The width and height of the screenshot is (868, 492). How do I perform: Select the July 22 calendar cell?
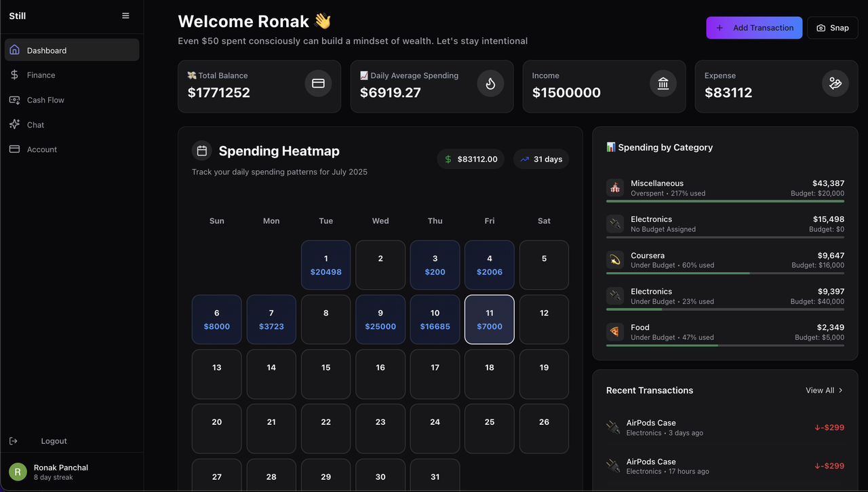click(325, 428)
